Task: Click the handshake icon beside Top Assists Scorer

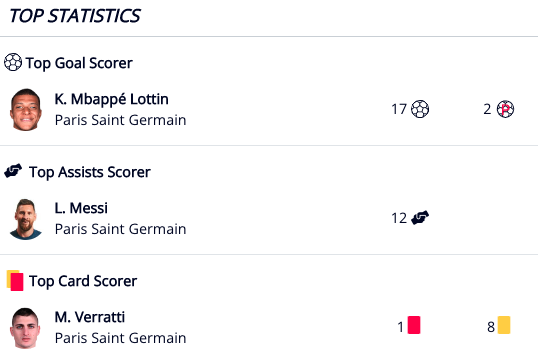Action: click(13, 171)
